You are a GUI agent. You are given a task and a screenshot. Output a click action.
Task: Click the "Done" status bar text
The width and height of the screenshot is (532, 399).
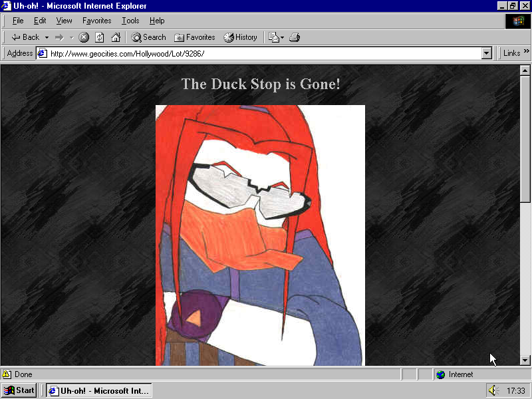23,374
